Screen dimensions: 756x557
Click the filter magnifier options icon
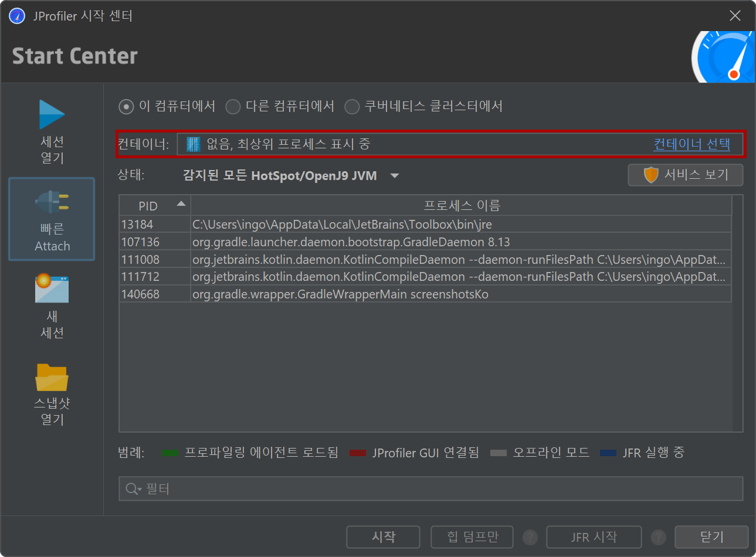click(x=133, y=489)
